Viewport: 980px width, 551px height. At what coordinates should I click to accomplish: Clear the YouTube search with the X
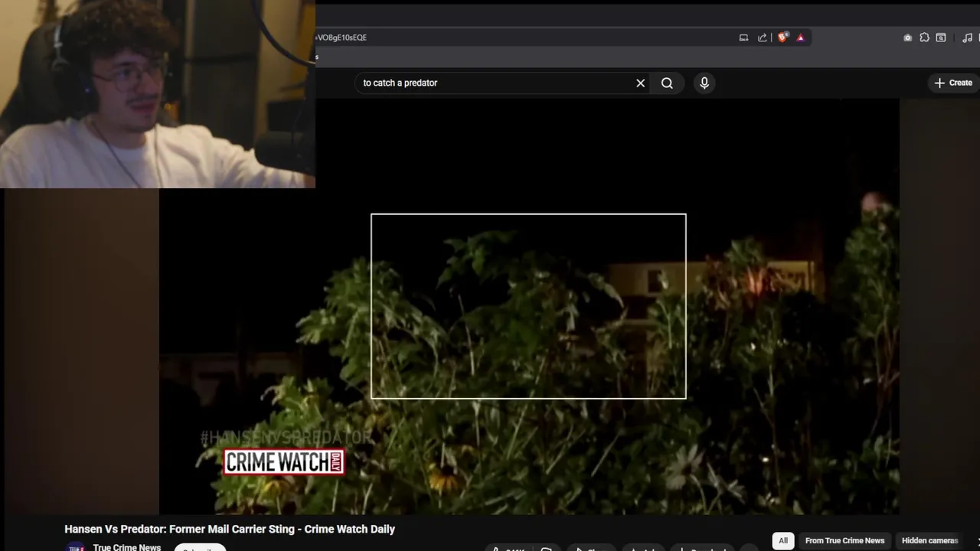pyautogui.click(x=641, y=83)
